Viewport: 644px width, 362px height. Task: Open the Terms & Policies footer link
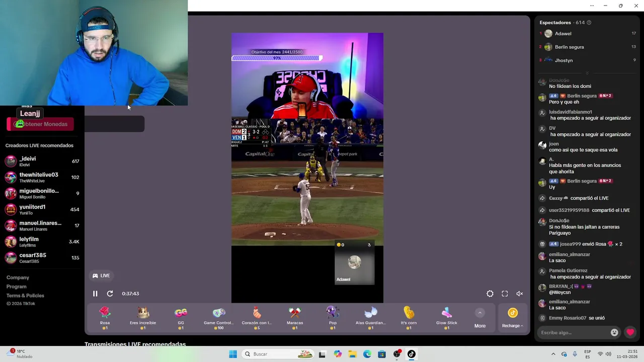click(25, 296)
